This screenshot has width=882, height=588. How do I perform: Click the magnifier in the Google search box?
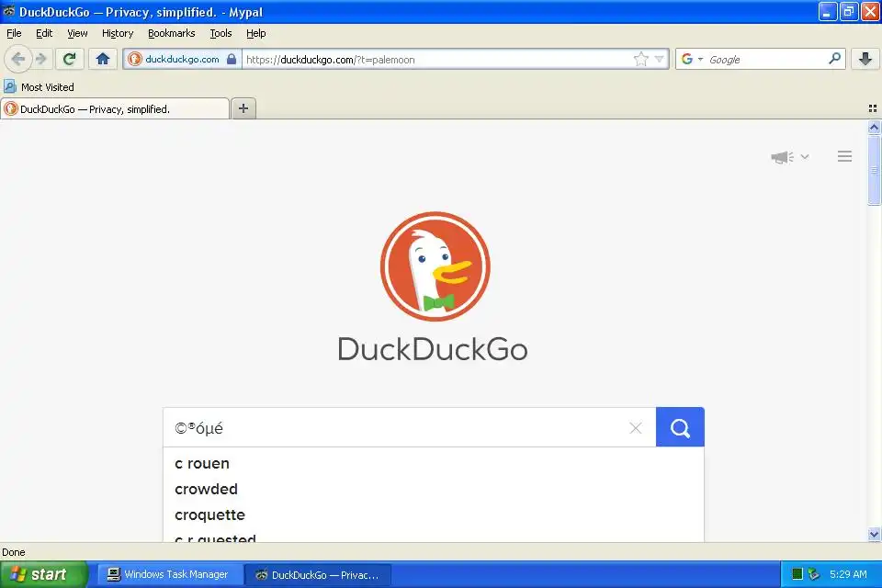pos(835,59)
